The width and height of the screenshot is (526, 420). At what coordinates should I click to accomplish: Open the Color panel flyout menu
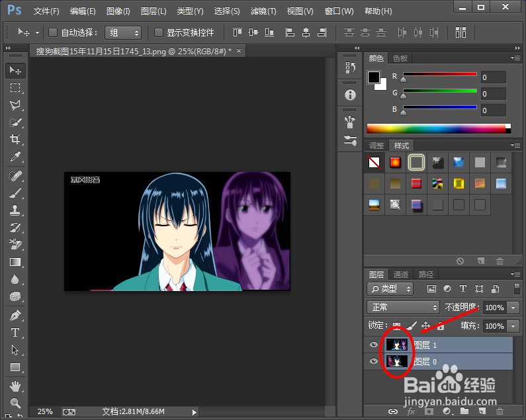(x=515, y=58)
